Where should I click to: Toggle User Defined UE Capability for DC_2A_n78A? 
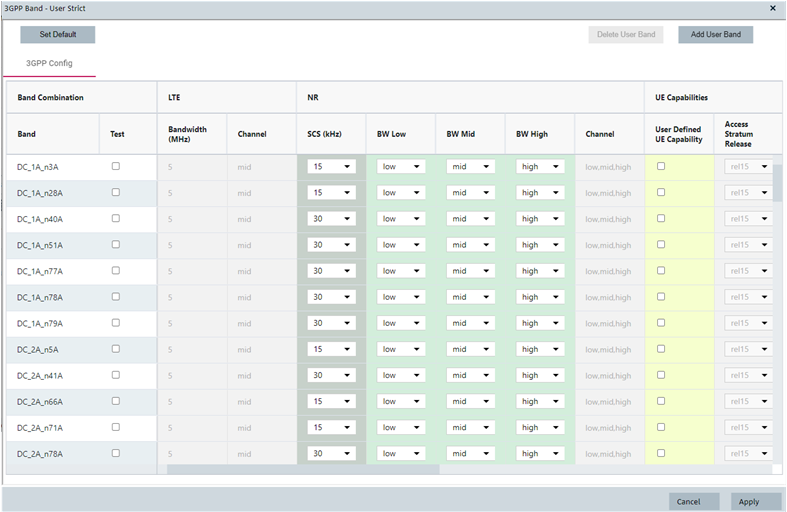661,453
